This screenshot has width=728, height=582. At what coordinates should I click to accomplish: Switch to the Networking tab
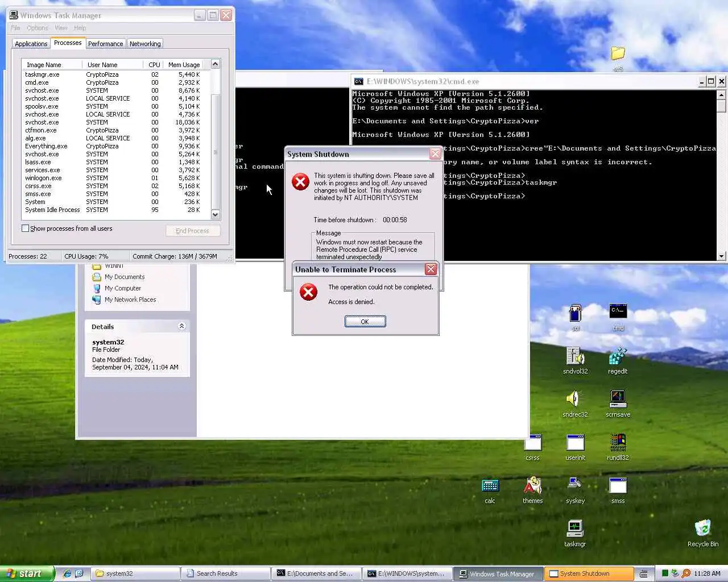[145, 44]
